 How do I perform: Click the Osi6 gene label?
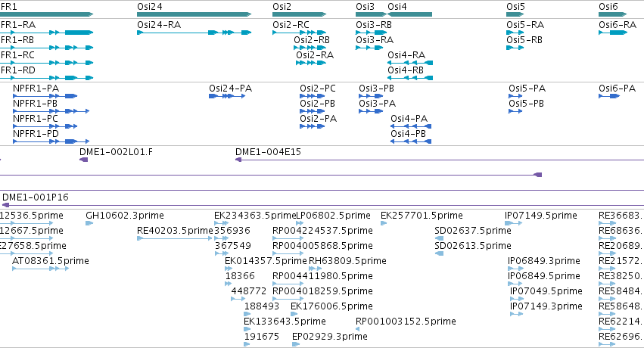click(608, 7)
